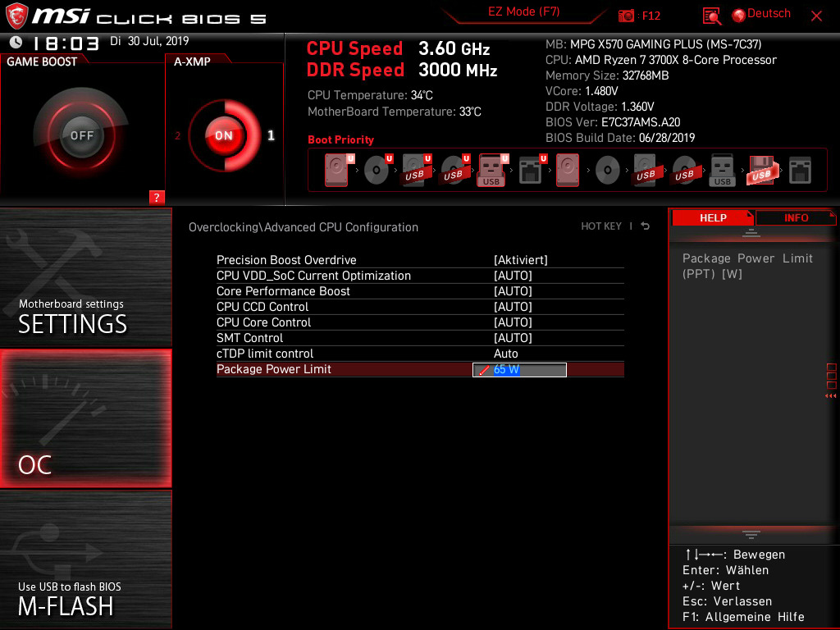Open CPU CCD Control [AUTO] value
The width and height of the screenshot is (840, 630).
click(x=513, y=307)
